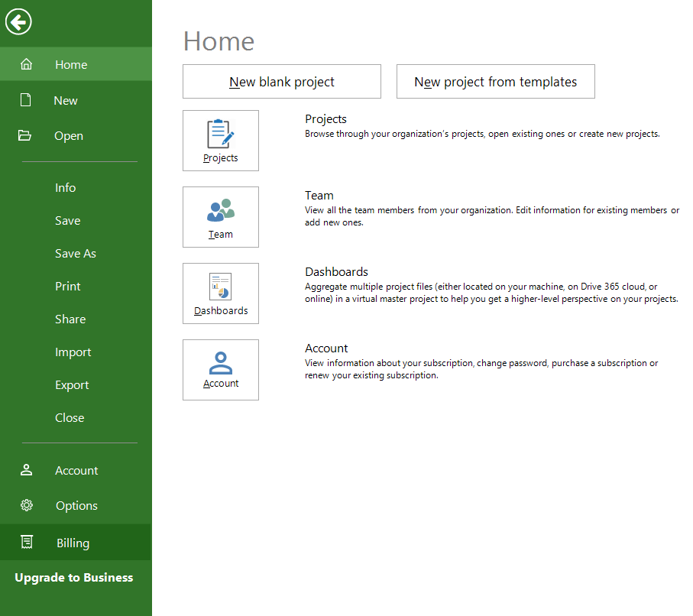Open the Export menu item
Viewport: 693px width, 616px height.
pos(72,384)
